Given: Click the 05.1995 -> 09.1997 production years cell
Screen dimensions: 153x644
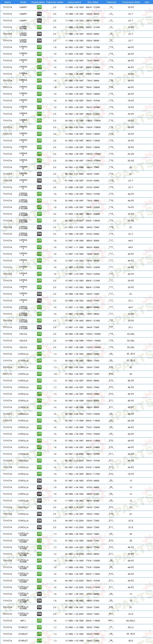Looking at the screenshot, I should click(74, 221).
